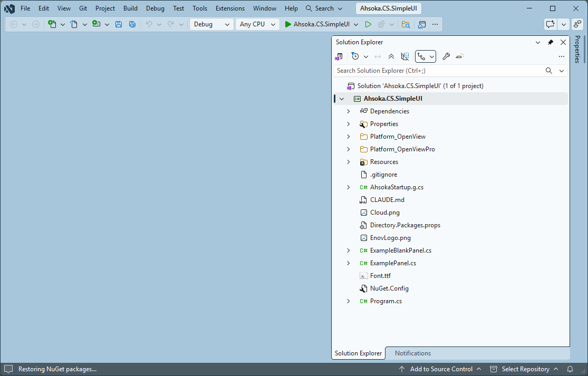This screenshot has width=588, height=376.
Task: Click the Restoring NuGet packages status text
Action: 57,369
